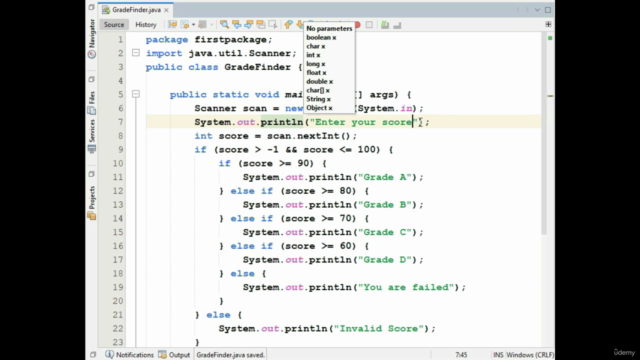640x360 pixels.
Task: Open the Notifications panel
Action: pyautogui.click(x=129, y=355)
